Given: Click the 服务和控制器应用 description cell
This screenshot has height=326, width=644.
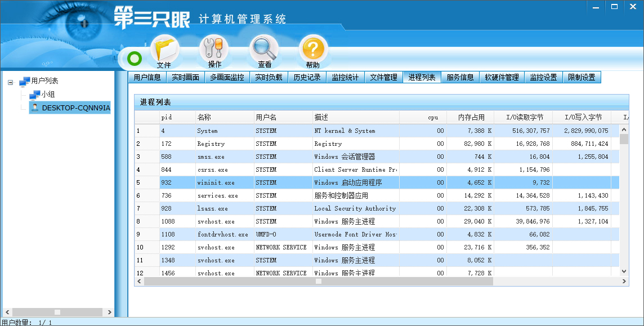Looking at the screenshot, I should [x=356, y=195].
